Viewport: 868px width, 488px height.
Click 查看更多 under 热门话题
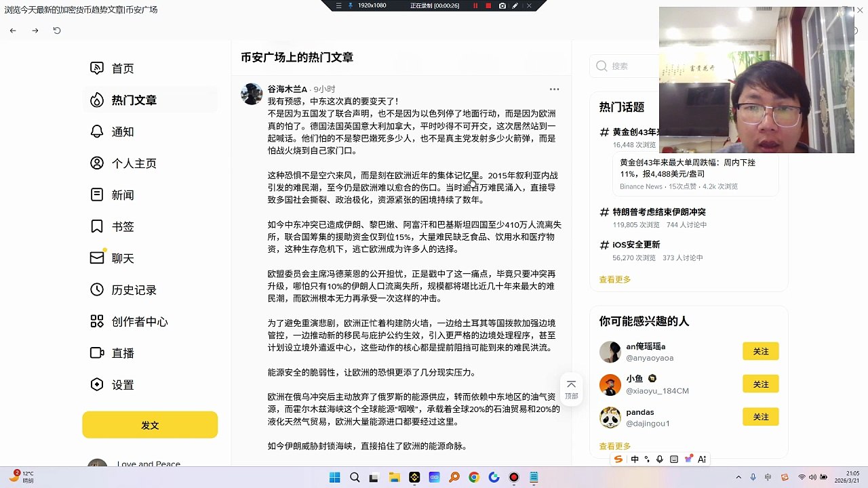[x=615, y=279]
